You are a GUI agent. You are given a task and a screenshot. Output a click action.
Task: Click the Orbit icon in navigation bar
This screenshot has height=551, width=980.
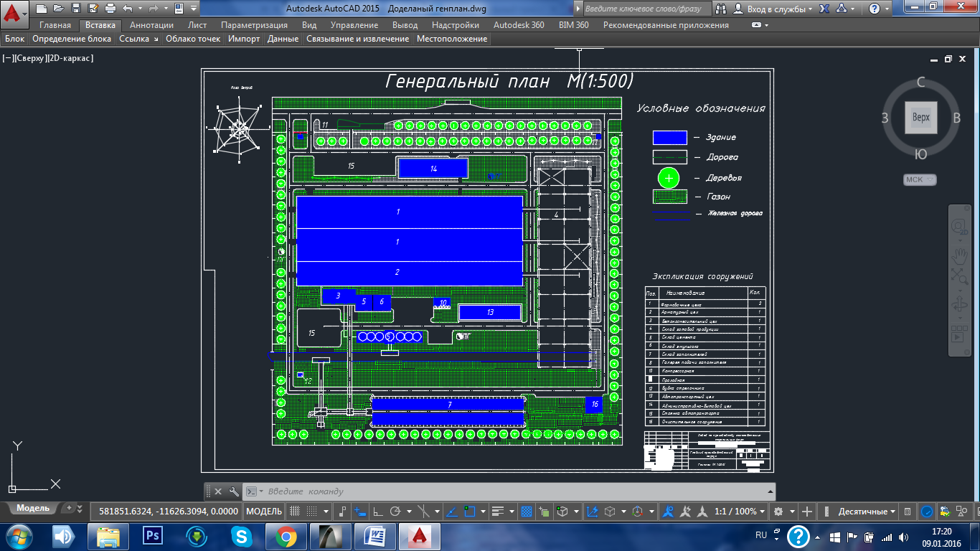click(959, 306)
